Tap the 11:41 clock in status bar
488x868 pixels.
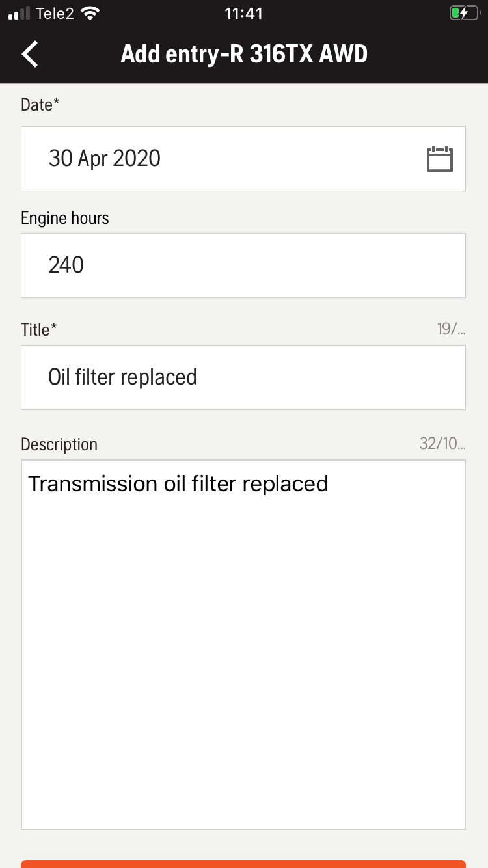243,14
